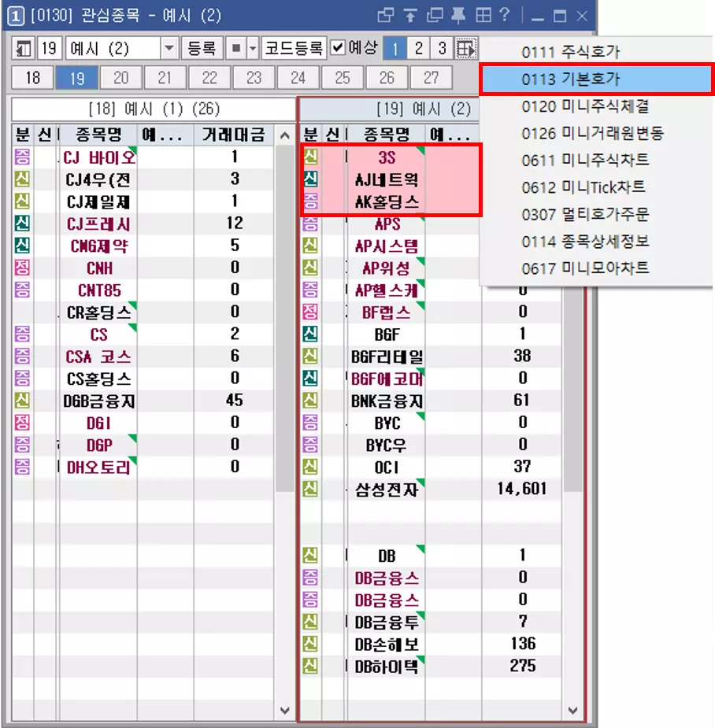Viewport: 715px width, 728px height.
Task: Toggle the 예상 checkbox
Action: click(x=338, y=48)
